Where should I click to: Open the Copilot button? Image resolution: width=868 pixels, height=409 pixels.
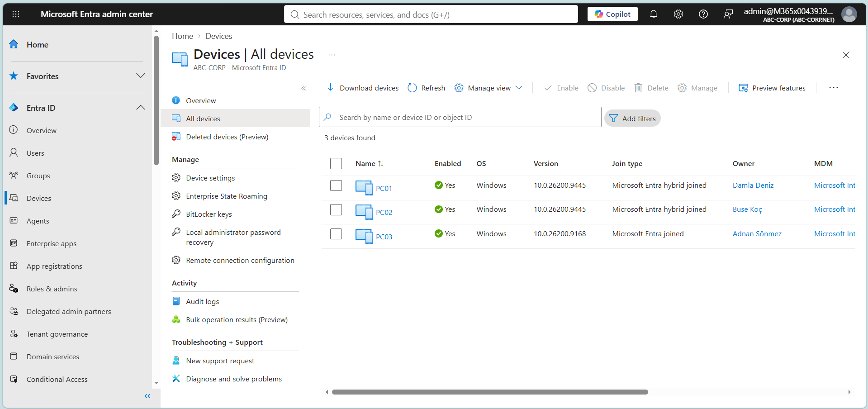pos(612,14)
